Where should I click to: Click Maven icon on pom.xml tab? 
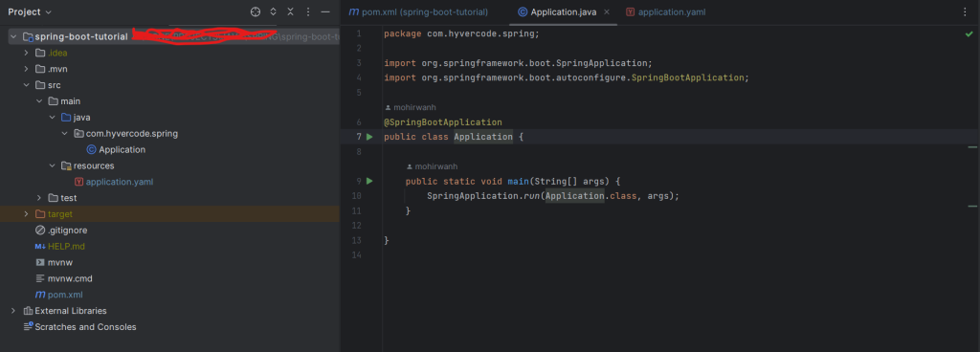coord(354,11)
